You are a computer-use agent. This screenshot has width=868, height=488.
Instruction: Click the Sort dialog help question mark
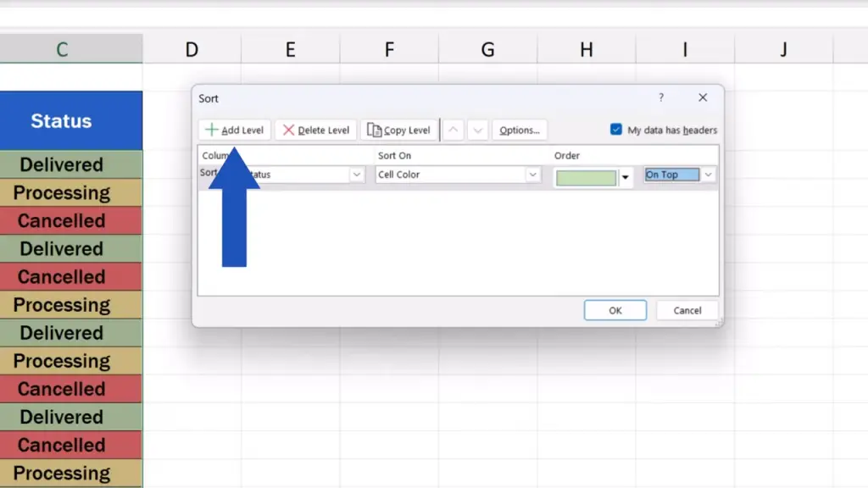661,98
